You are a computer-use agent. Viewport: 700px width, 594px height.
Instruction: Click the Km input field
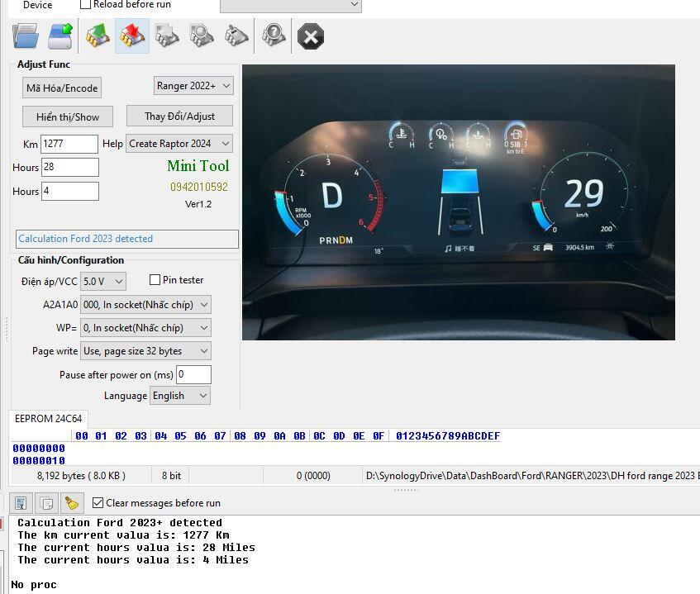(x=69, y=144)
